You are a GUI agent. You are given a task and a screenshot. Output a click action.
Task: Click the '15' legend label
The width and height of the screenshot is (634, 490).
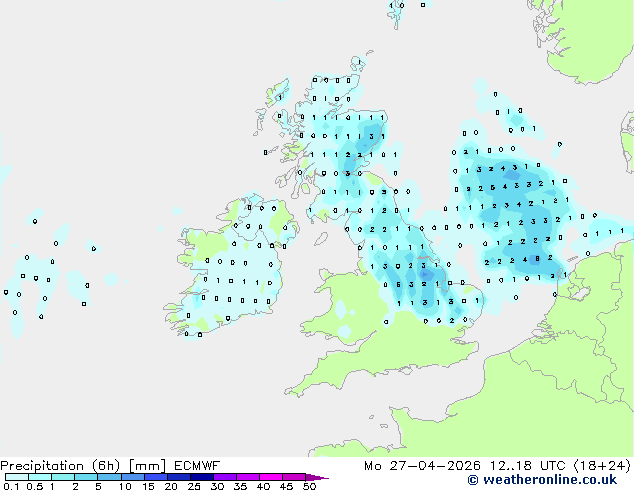pos(148,486)
